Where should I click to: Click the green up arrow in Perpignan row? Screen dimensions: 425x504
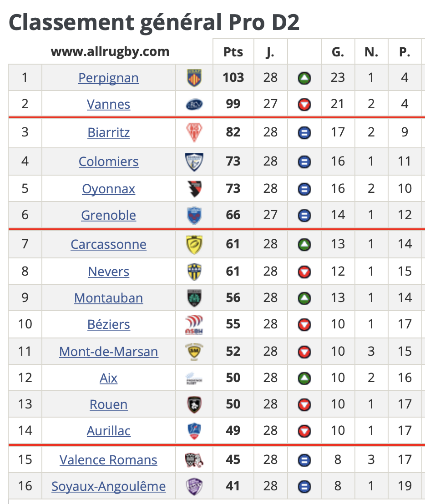(304, 78)
